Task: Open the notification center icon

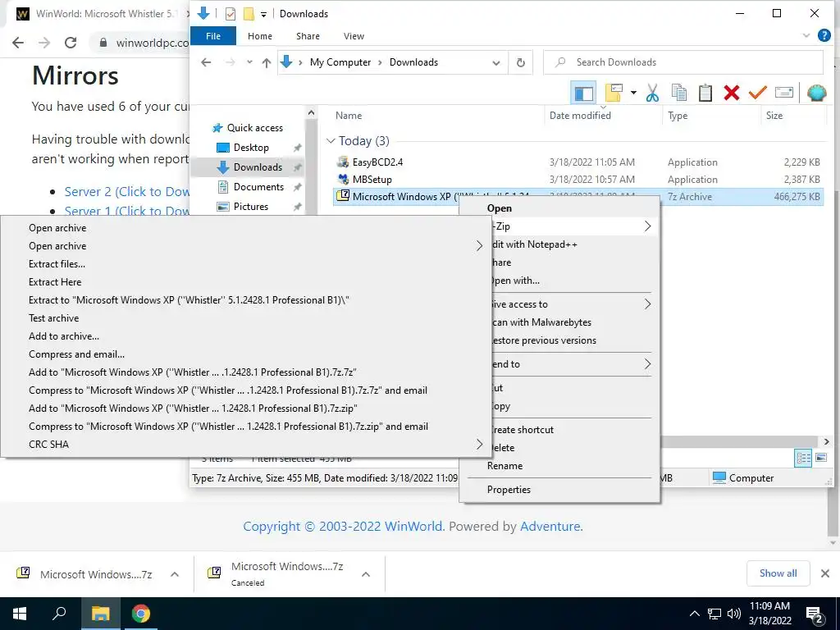Action: [x=815, y=614]
